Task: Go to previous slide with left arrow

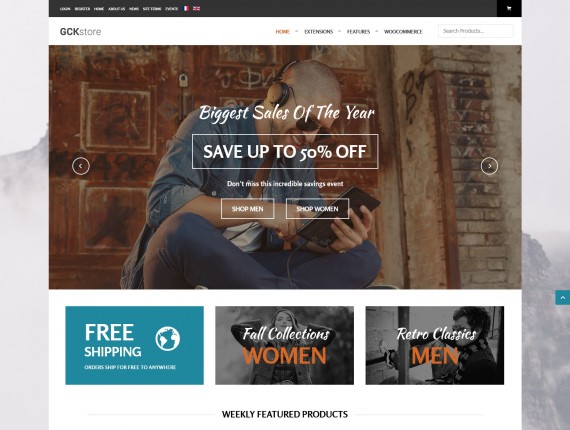Action: (81, 166)
